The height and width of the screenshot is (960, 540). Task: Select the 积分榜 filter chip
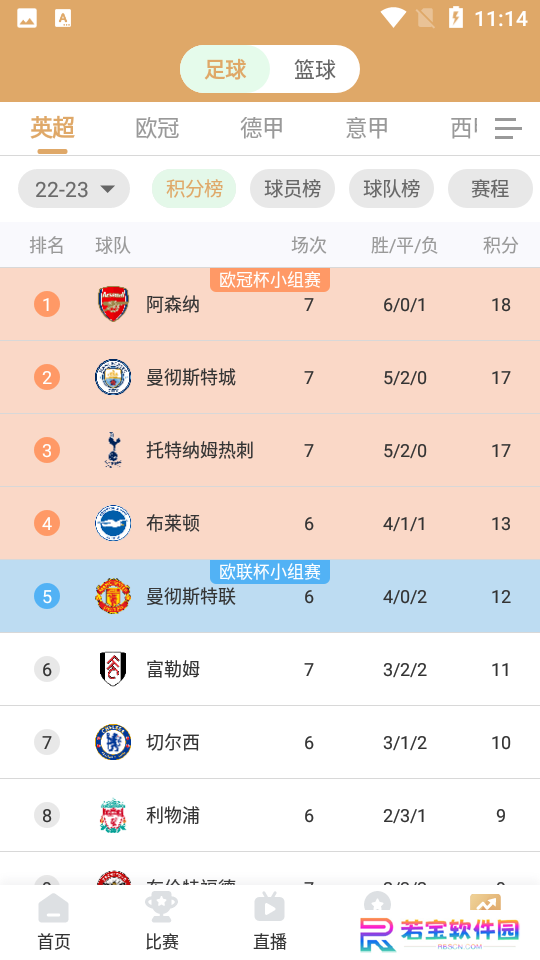click(x=194, y=189)
